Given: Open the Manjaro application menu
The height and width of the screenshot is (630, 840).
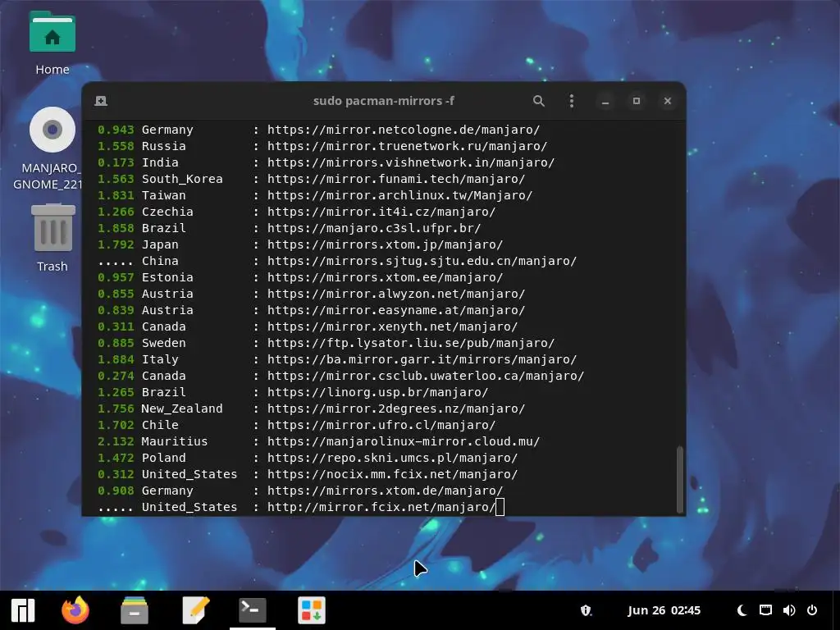Looking at the screenshot, I should click(x=23, y=610).
